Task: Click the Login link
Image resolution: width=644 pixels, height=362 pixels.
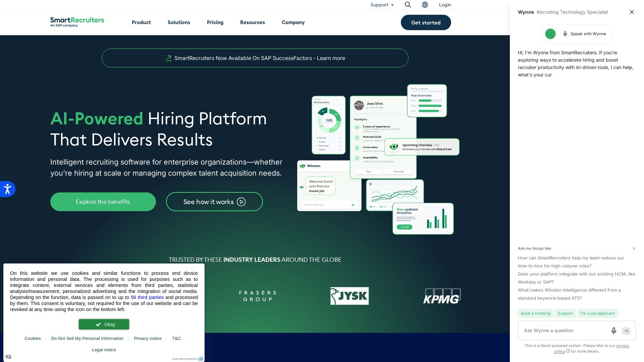Action: point(445,5)
